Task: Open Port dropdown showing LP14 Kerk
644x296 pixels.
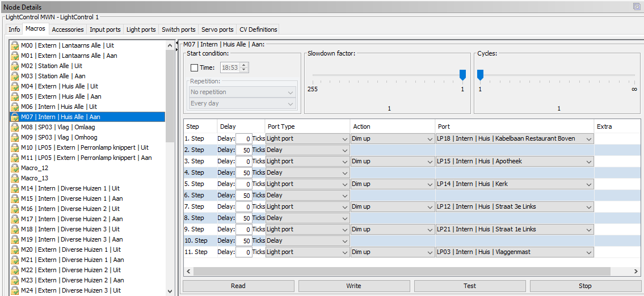Action: click(515, 184)
